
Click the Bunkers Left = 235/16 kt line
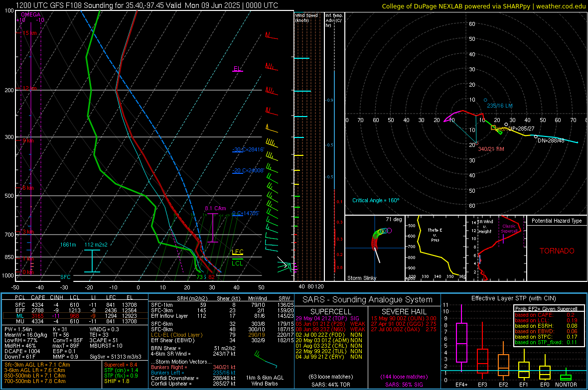[x=193, y=373]
